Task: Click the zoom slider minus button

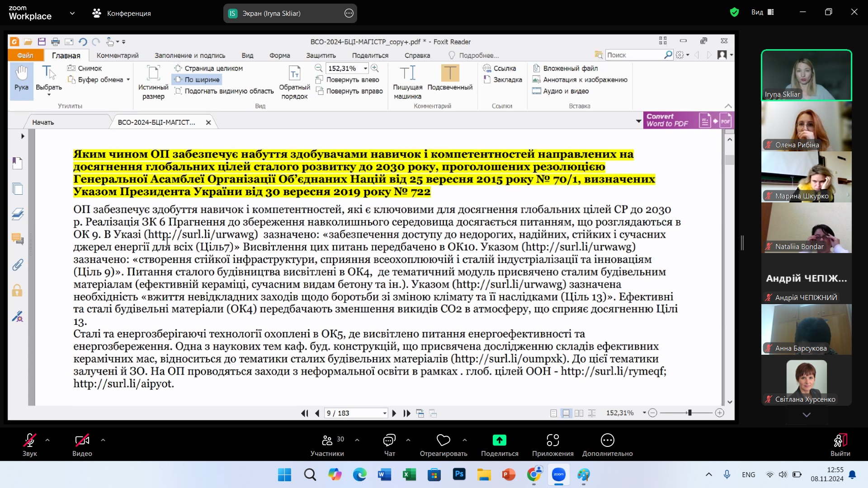Action: point(652,413)
